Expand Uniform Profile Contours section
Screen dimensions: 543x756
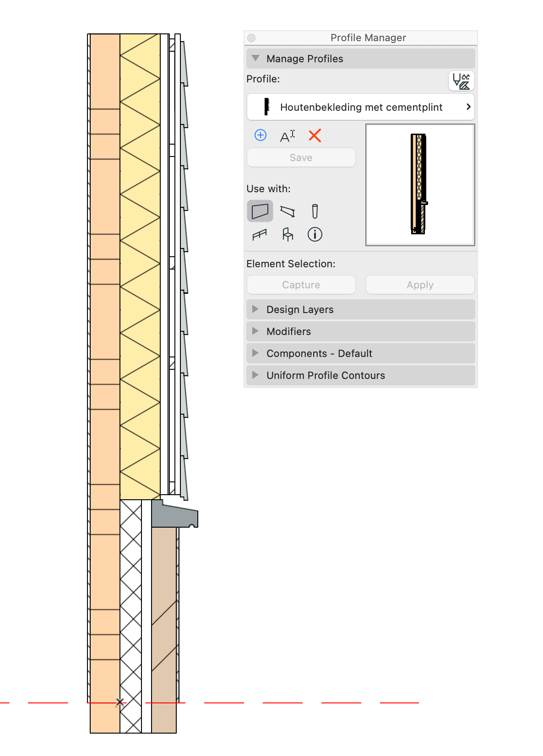[x=361, y=375]
